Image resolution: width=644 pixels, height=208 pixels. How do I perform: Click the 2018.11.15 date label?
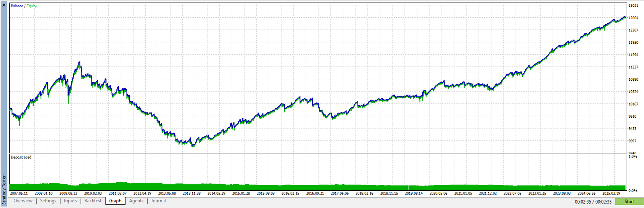click(389, 193)
